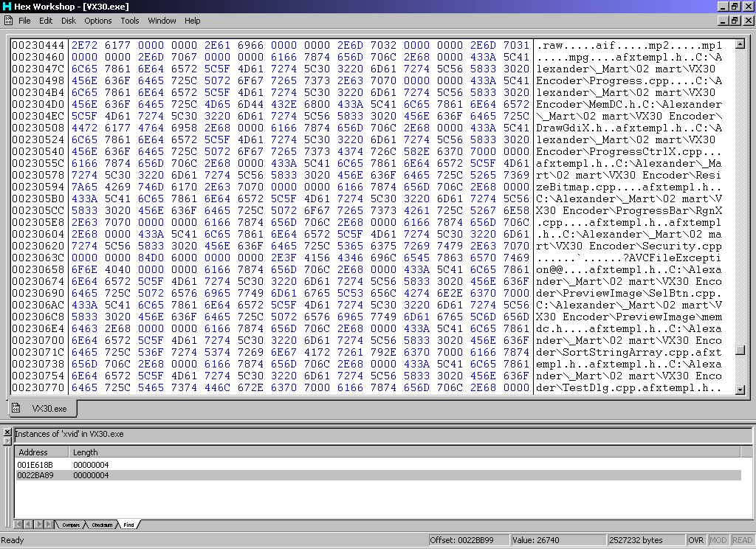Click offset label 00230444

click(38, 45)
